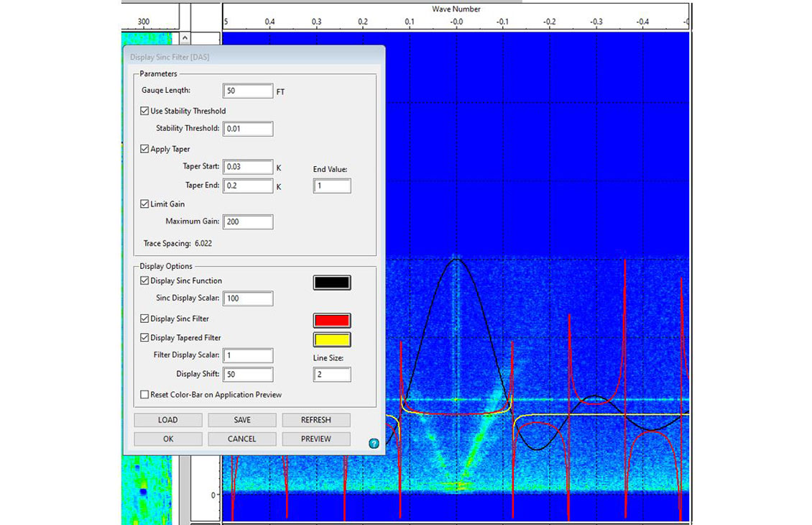Open the black Sinc Function color swatch
The width and height of the screenshot is (812, 525).
332,283
